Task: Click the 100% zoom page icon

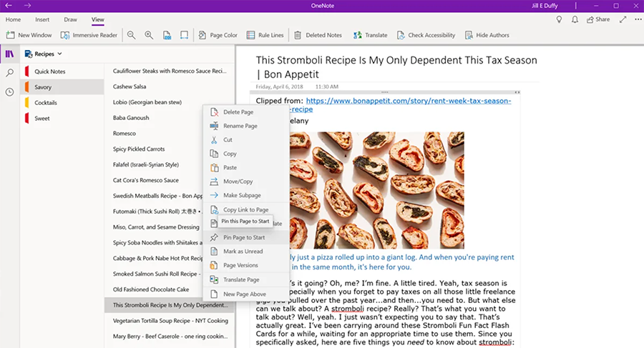Action: tap(167, 35)
